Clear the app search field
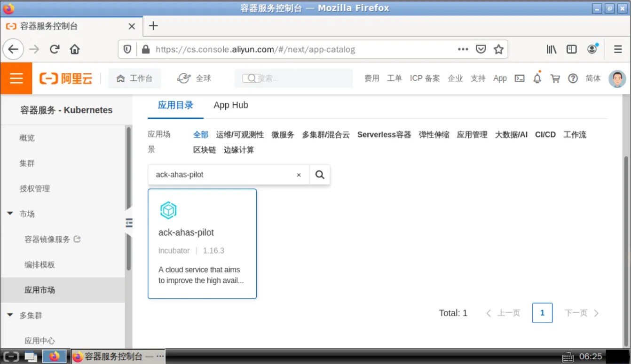631x364 pixels. (299, 175)
